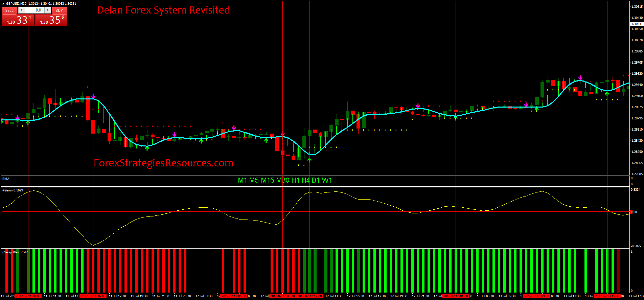Click the 2017.07.11 16:00 date marker

tap(93, 296)
